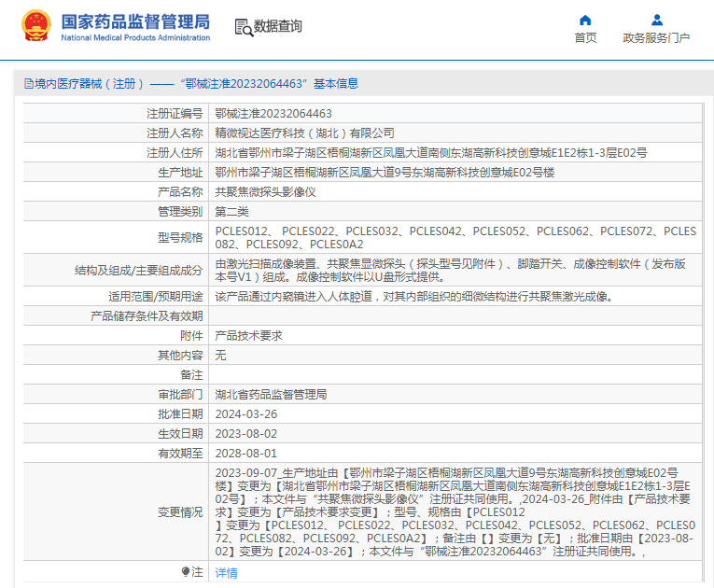Image resolution: width=714 pixels, height=588 pixels.
Task: Select the 生产地址 value with E02号楼
Action: click(x=385, y=172)
